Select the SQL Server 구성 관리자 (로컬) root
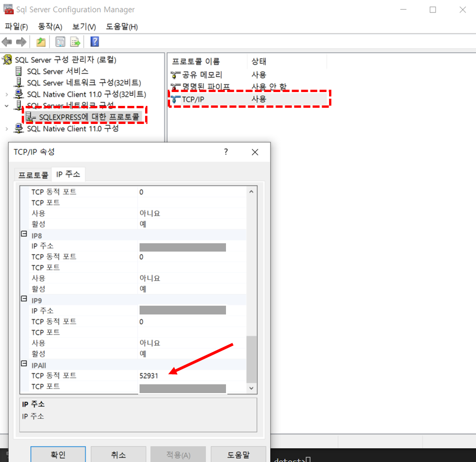 pos(66,60)
